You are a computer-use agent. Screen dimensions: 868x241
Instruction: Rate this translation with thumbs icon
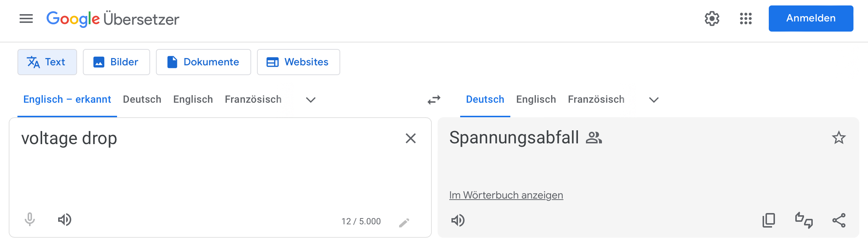click(804, 220)
